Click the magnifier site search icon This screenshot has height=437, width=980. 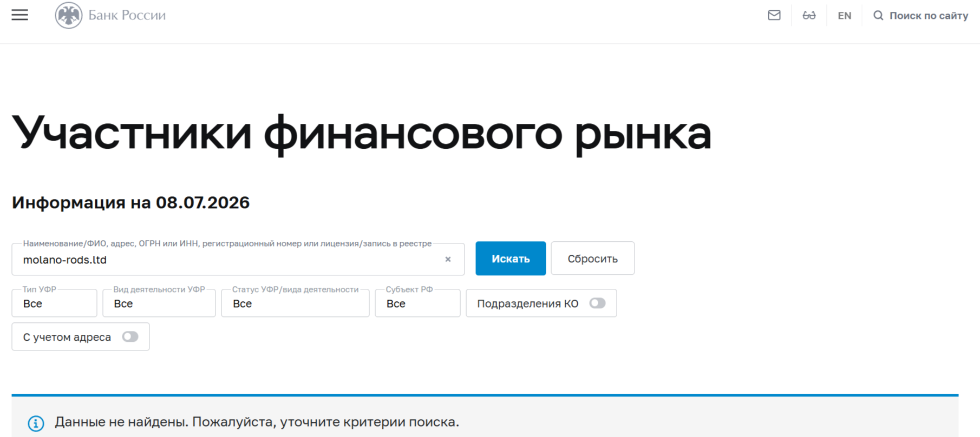[x=878, y=16]
